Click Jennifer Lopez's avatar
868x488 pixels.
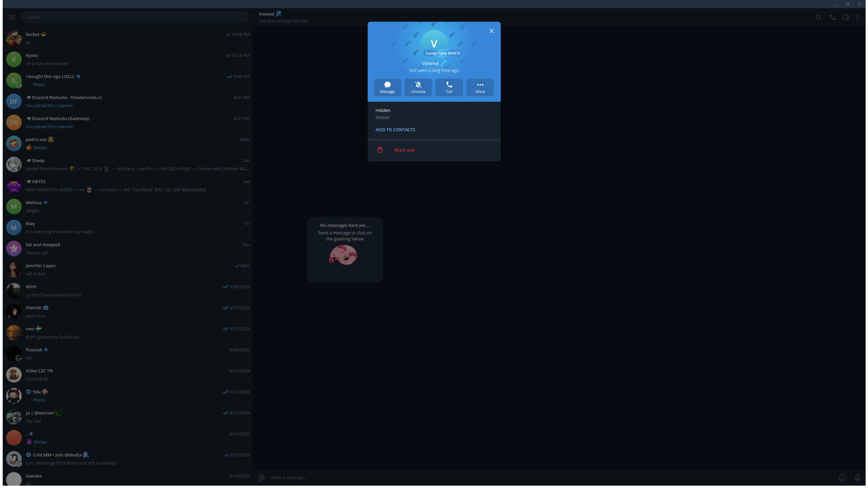click(14, 270)
